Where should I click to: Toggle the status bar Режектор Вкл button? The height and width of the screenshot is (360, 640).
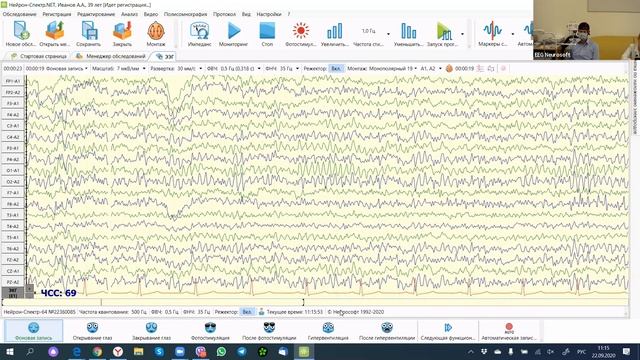tap(247, 312)
